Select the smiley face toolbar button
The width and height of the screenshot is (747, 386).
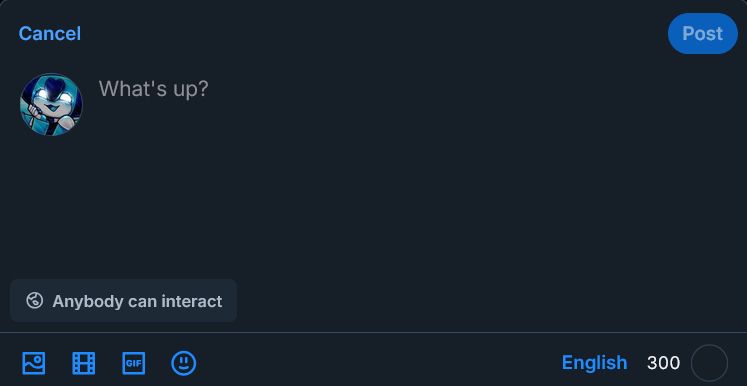tap(183, 363)
